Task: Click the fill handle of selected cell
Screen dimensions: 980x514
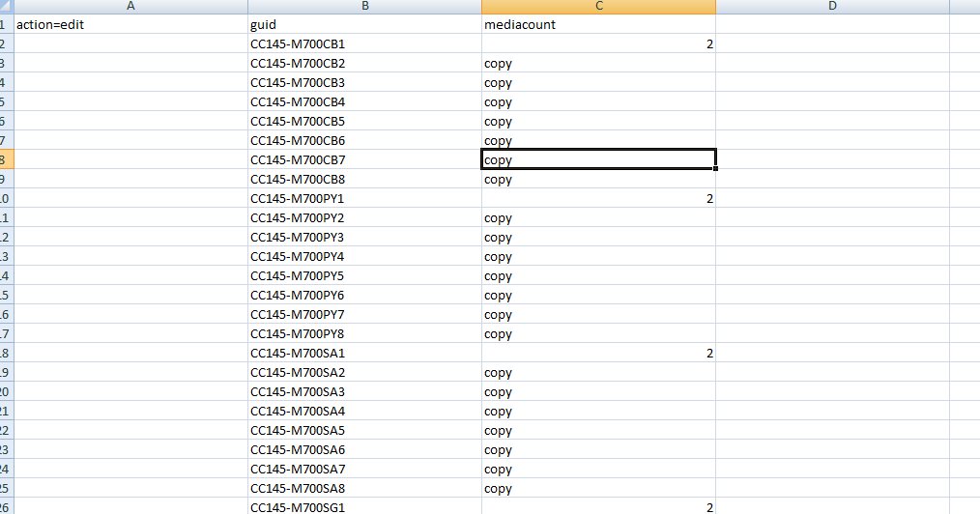Action: [715, 169]
